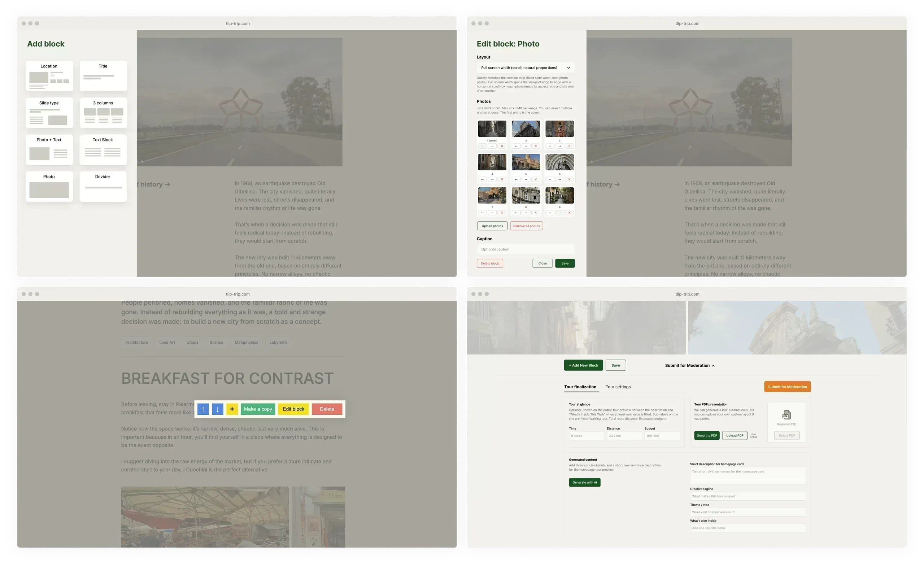
Task: Remove photo 9 with its X
Action: click(569, 213)
